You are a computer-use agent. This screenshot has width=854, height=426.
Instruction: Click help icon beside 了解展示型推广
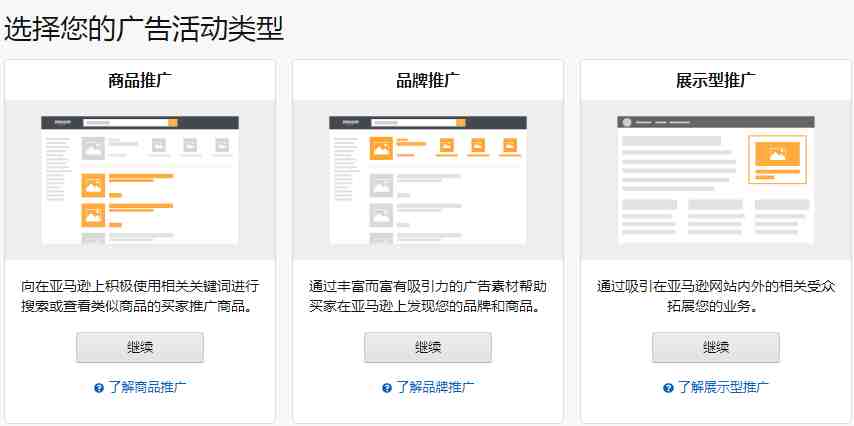(x=668, y=388)
